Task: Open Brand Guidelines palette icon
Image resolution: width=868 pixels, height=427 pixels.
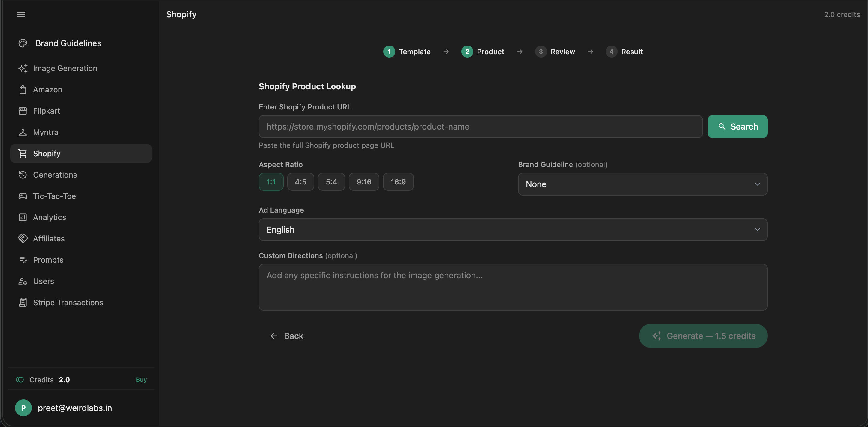Action: (x=23, y=43)
